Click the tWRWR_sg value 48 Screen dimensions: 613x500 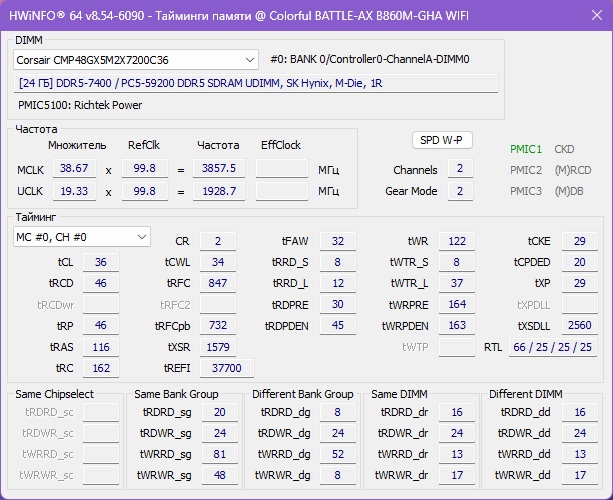(220, 475)
